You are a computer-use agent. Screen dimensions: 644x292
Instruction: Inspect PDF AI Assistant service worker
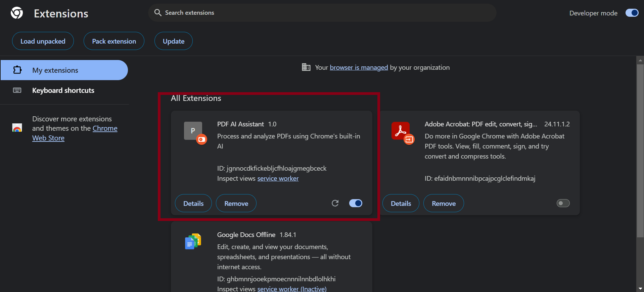tap(278, 178)
